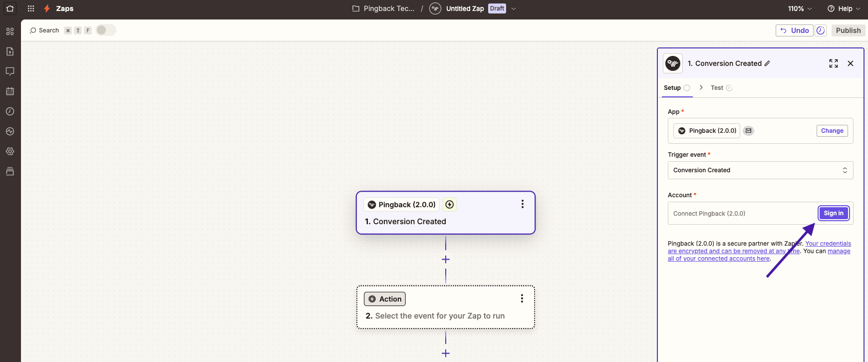Open Search in the editor toolbar
The height and width of the screenshot is (362, 868).
click(44, 30)
